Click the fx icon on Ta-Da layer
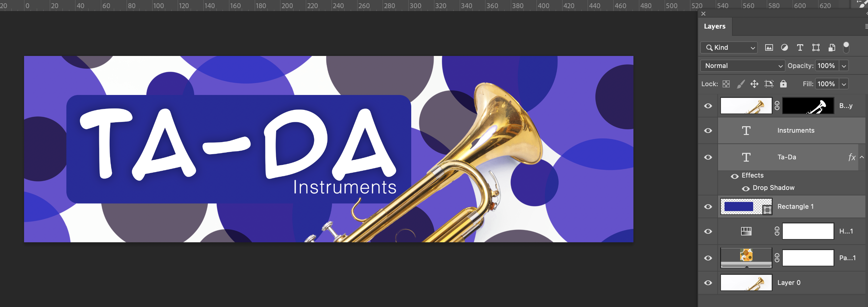Viewport: 868px width, 307px height. tap(852, 157)
